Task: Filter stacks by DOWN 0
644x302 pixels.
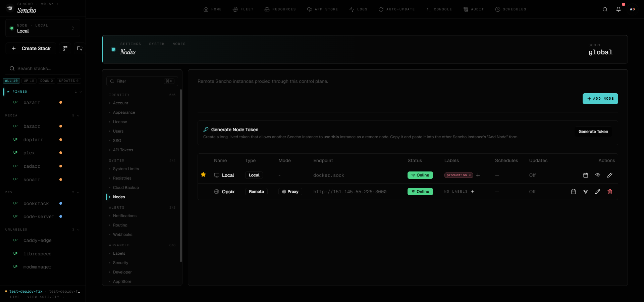Action: pyautogui.click(x=47, y=81)
